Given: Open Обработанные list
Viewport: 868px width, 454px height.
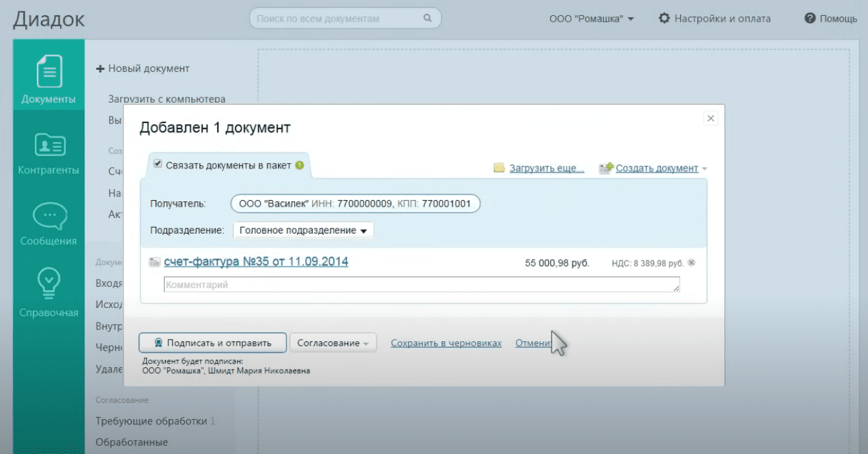Looking at the screenshot, I should point(132,442).
